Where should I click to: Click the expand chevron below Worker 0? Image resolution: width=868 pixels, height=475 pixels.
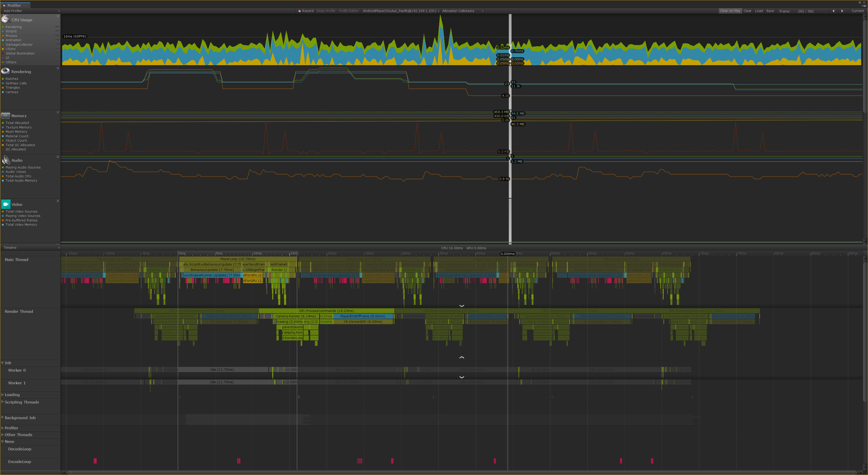(462, 377)
